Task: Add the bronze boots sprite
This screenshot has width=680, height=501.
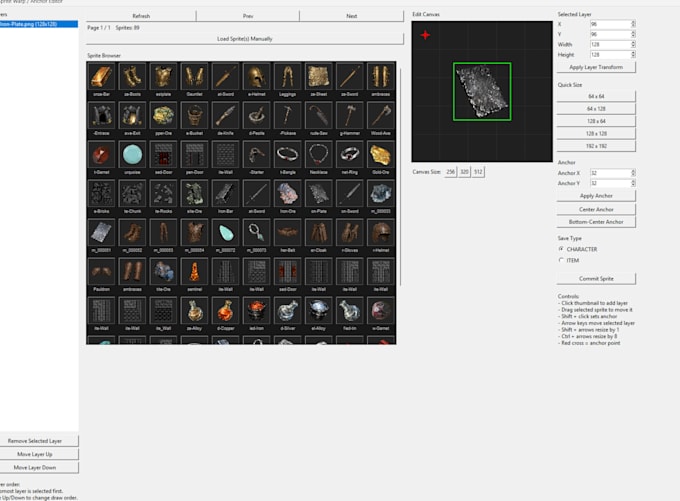Action: pos(132,76)
